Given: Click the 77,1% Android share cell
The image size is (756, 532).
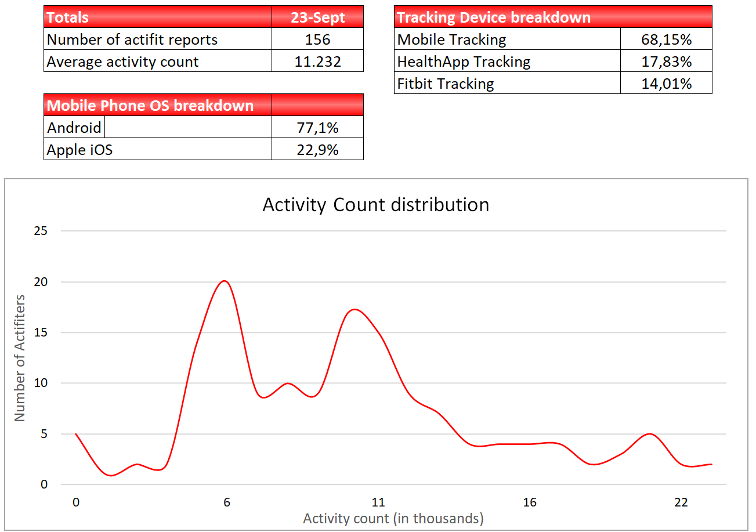Looking at the screenshot, I should [317, 128].
